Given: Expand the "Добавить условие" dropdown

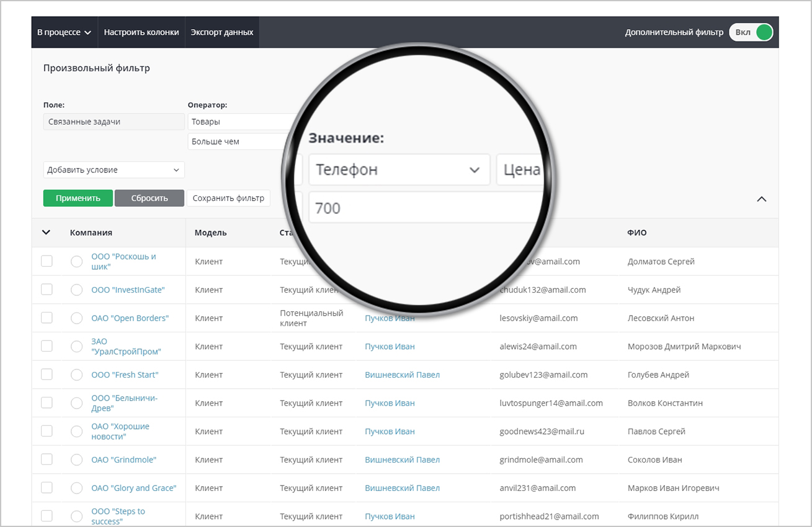Looking at the screenshot, I should tap(114, 170).
